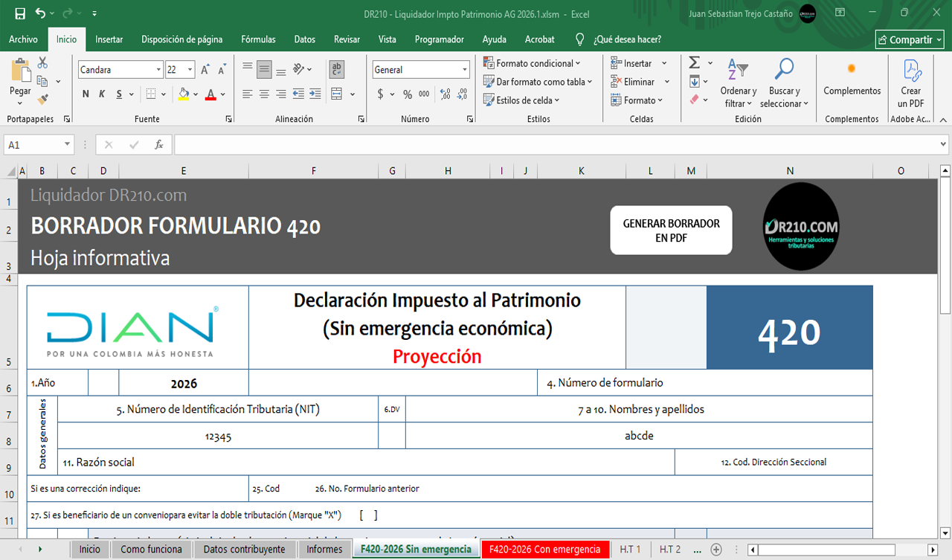The width and height of the screenshot is (952, 560).
Task: Click the AutoSum sigma icon
Action: 694,63
